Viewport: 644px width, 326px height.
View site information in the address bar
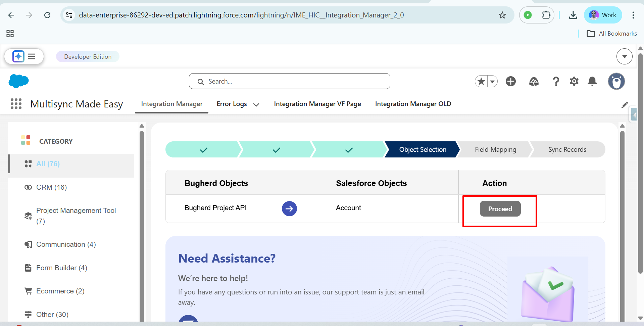69,15
